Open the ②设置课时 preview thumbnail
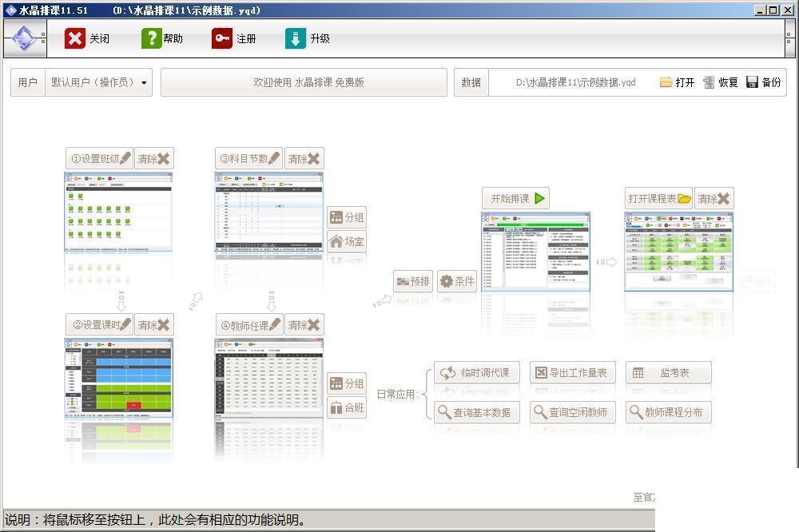This screenshot has width=799, height=532. pyautogui.click(x=119, y=378)
